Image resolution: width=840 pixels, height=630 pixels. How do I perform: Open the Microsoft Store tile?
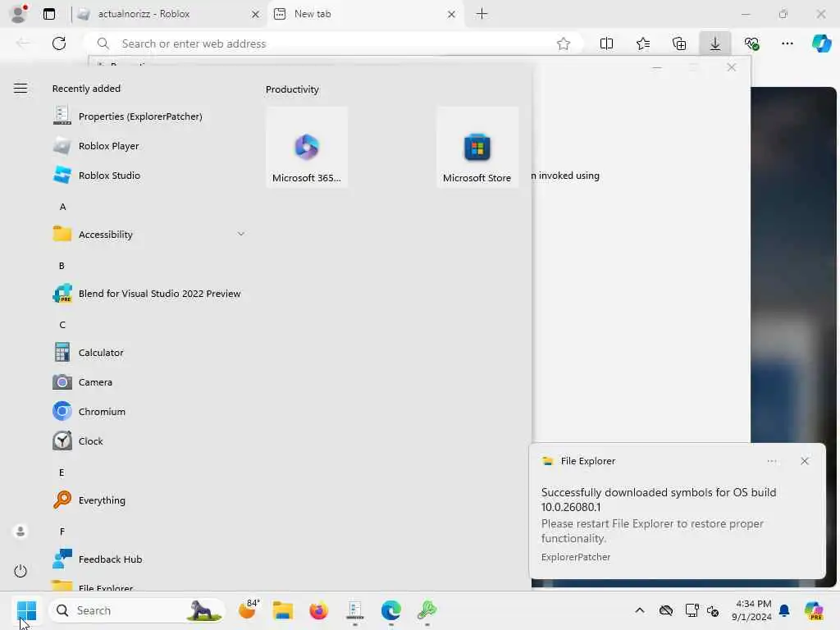click(477, 148)
